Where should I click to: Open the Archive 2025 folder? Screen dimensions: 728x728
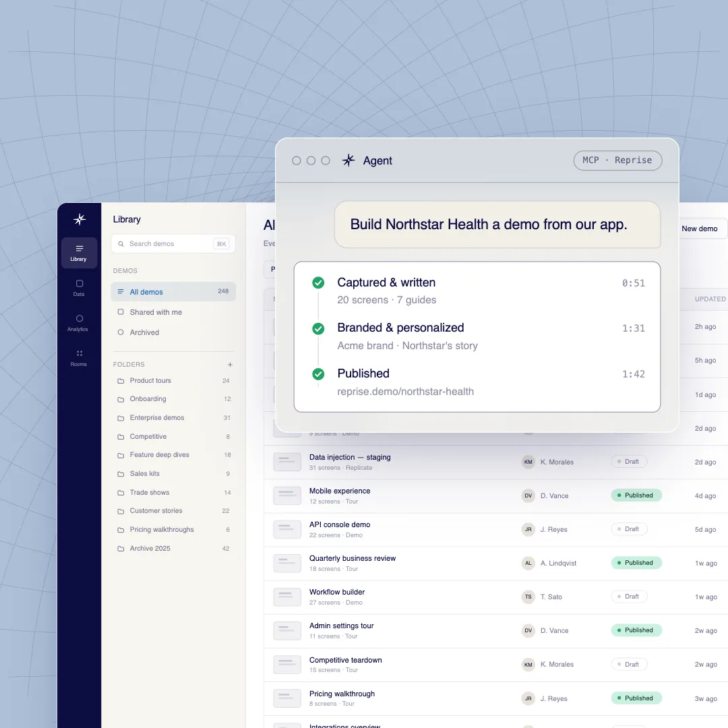click(x=173, y=548)
